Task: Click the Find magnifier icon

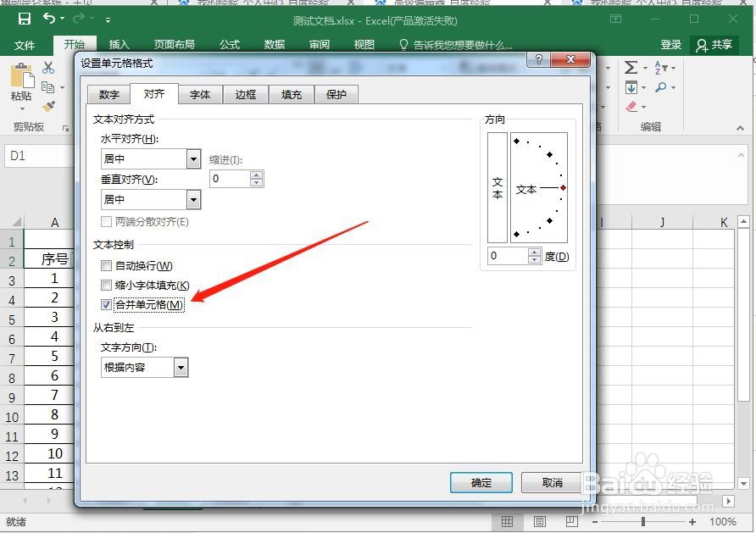Action: [661, 86]
